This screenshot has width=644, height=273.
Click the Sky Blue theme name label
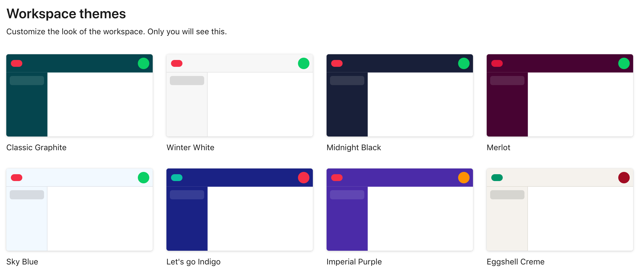(22, 262)
